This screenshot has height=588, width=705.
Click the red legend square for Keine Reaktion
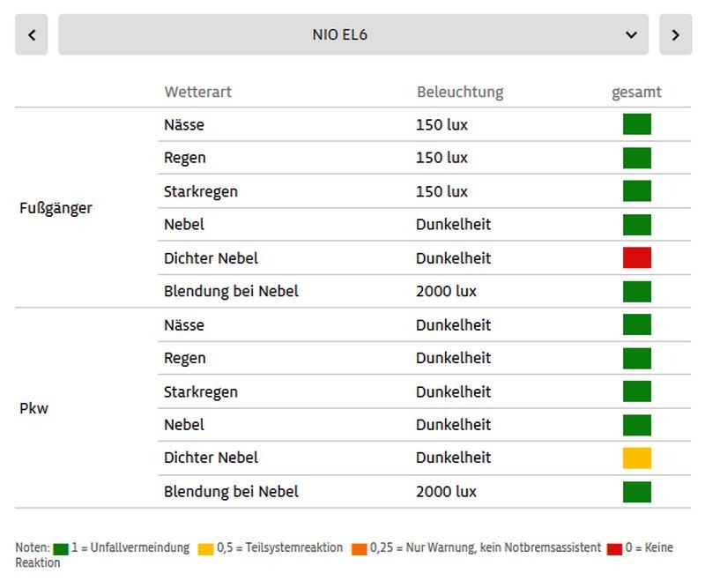click(614, 548)
